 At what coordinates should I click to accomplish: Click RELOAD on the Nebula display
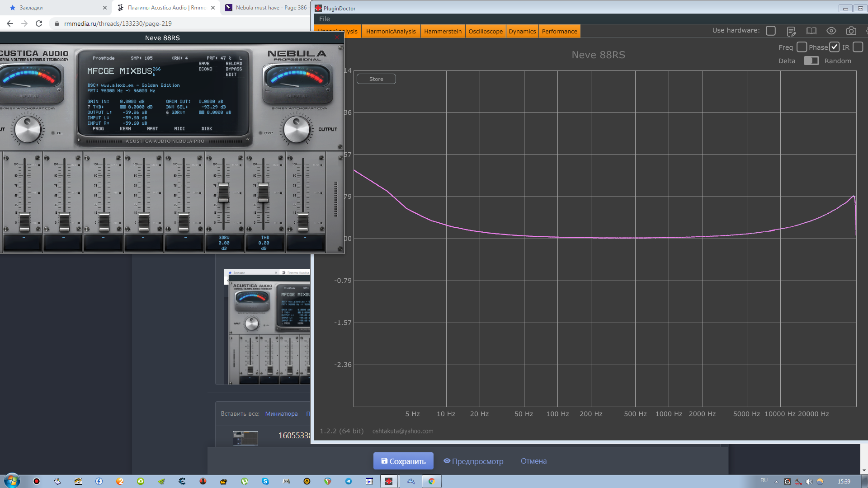click(x=234, y=64)
